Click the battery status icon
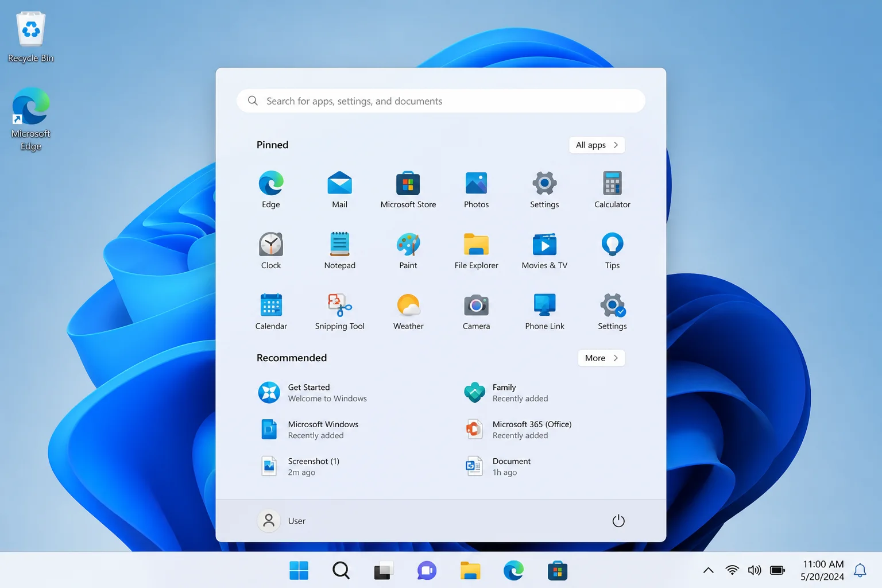 (x=777, y=570)
